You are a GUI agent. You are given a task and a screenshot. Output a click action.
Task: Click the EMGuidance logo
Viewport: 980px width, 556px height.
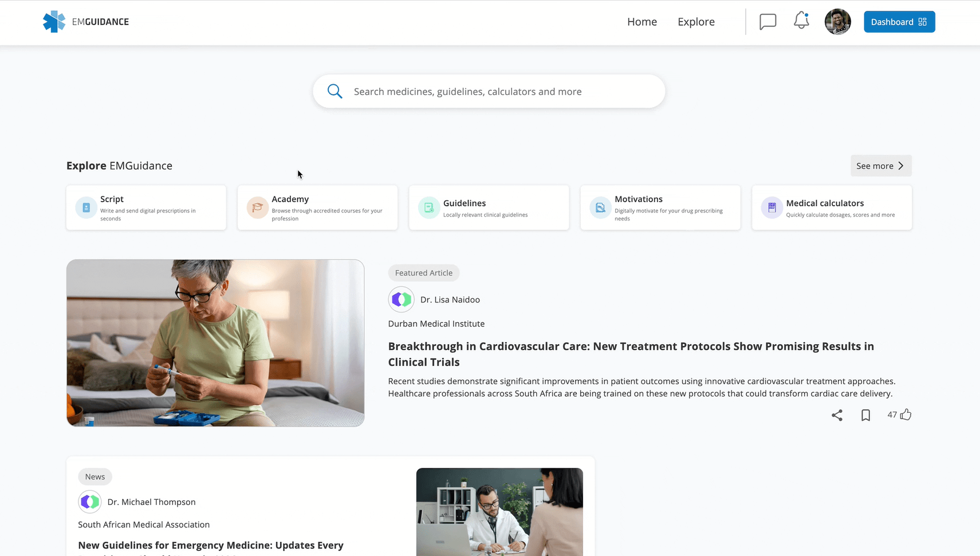pos(86,22)
